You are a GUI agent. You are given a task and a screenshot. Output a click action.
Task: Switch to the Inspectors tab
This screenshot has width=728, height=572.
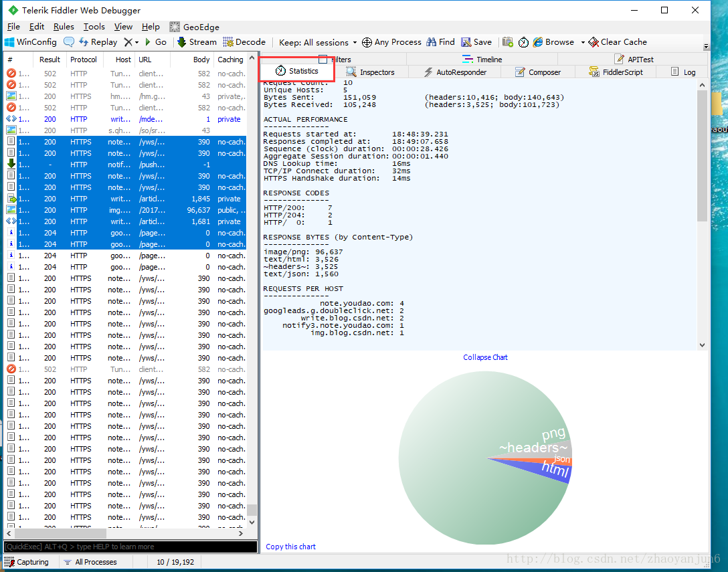[371, 72]
